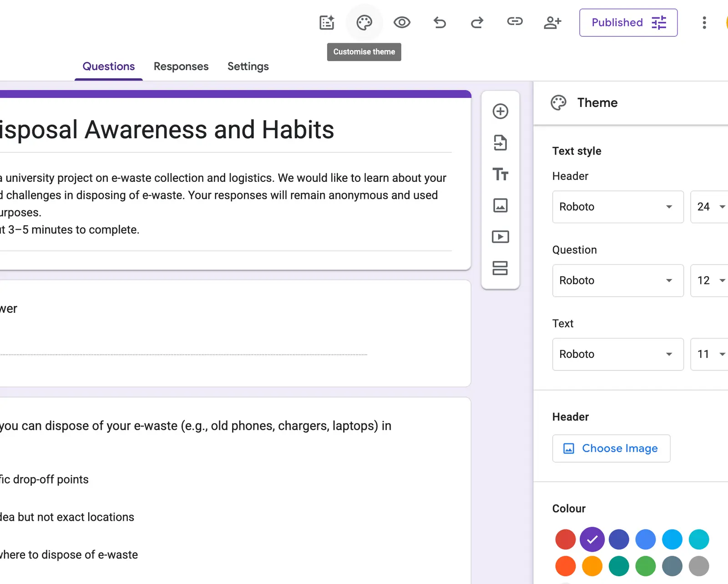Switch to the Responses tab

pos(181,66)
